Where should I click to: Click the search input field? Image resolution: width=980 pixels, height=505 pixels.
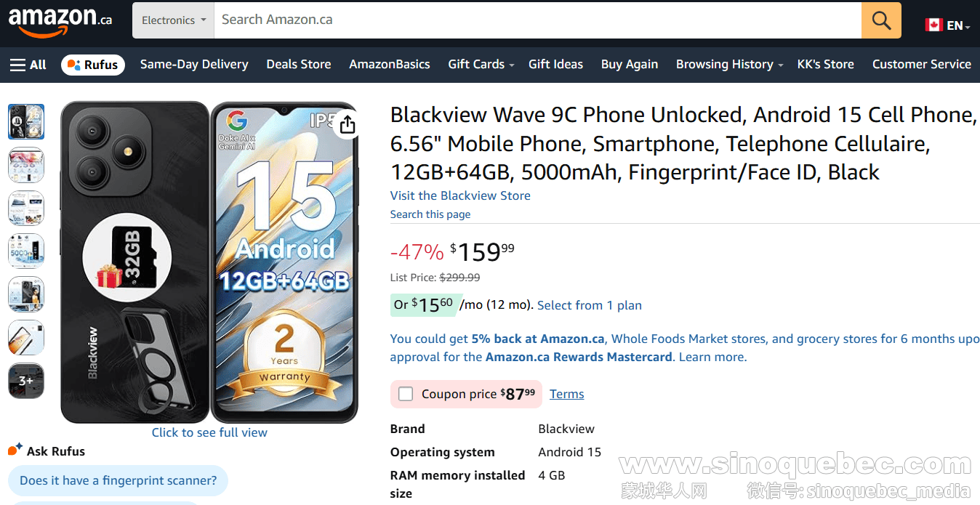[x=509, y=20]
